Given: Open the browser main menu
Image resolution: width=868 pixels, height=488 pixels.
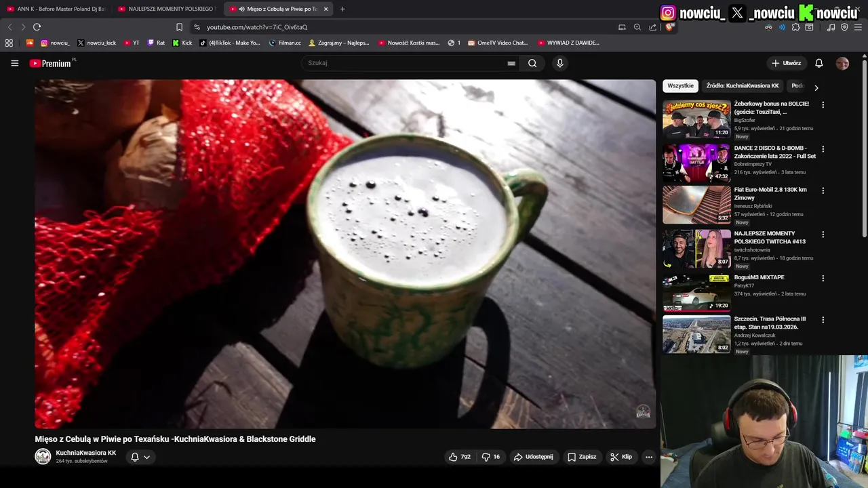Looking at the screenshot, I should click(859, 27).
